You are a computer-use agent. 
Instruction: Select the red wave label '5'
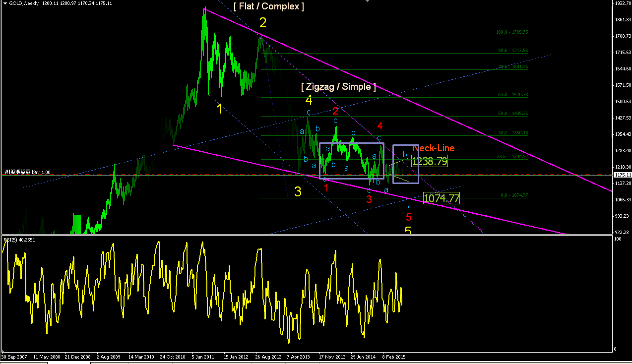coord(409,217)
